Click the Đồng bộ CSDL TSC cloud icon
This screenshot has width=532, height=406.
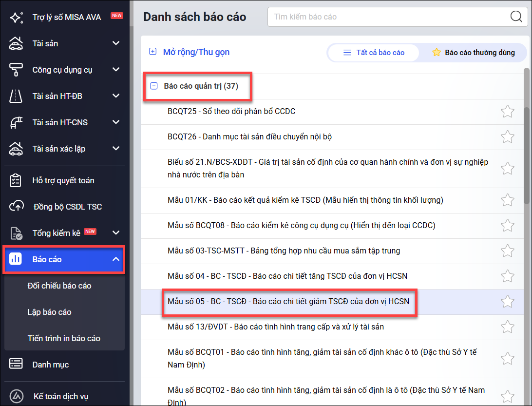tap(17, 207)
